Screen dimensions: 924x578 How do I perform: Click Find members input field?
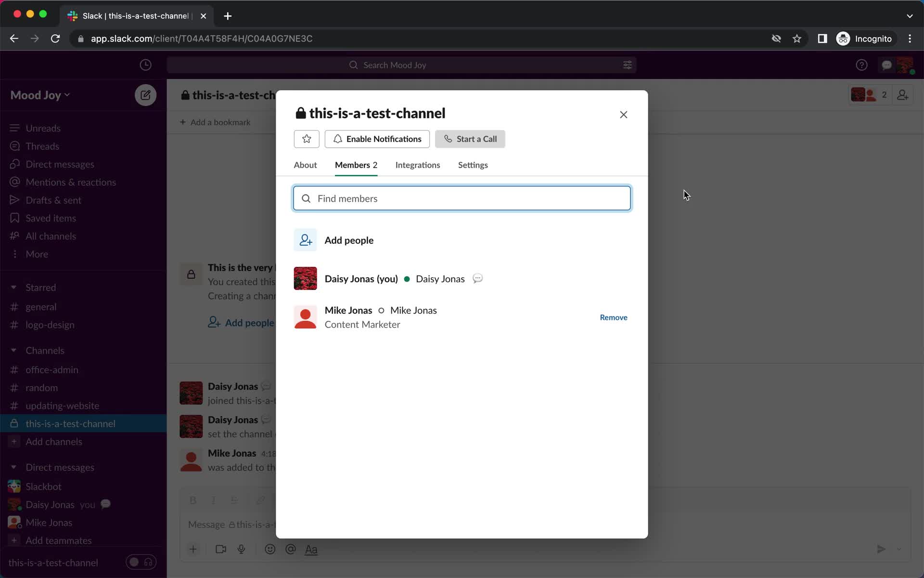click(462, 198)
